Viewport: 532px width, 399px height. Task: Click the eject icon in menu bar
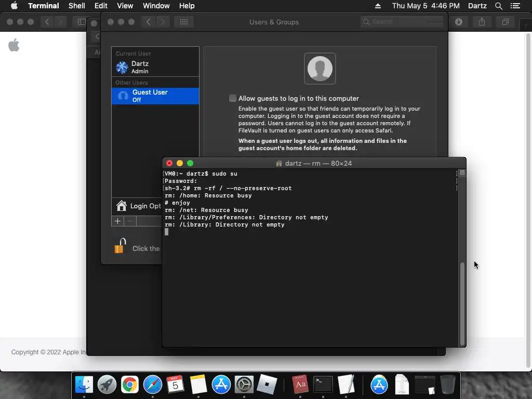click(x=378, y=6)
